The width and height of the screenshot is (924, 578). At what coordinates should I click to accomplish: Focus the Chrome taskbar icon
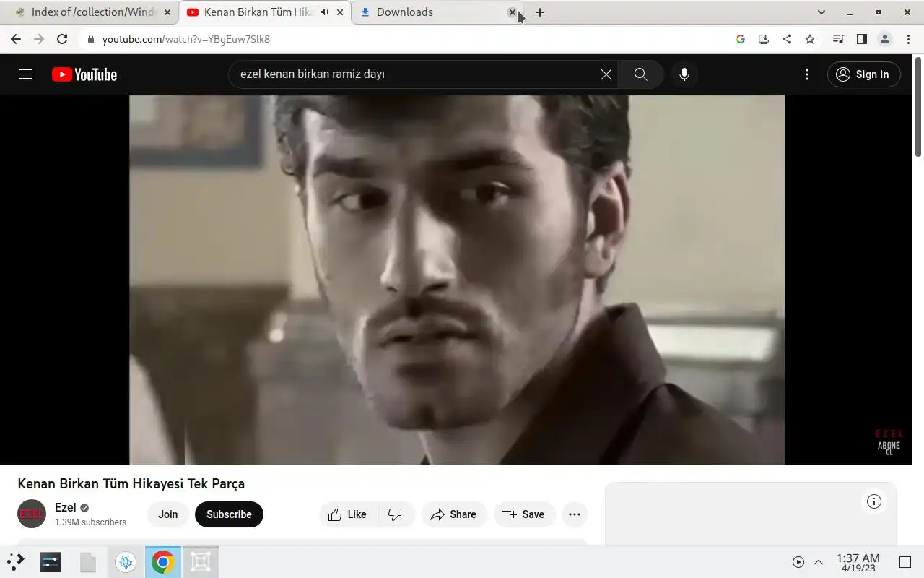click(x=163, y=561)
